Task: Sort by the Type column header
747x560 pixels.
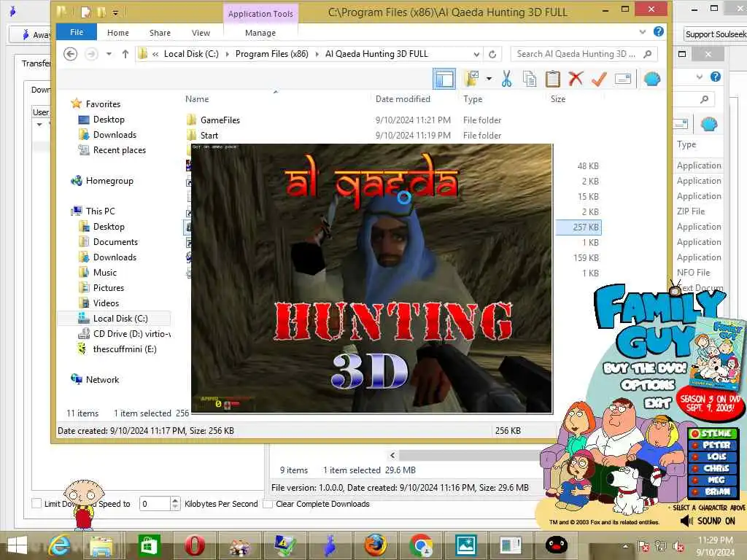Action: 473,99
